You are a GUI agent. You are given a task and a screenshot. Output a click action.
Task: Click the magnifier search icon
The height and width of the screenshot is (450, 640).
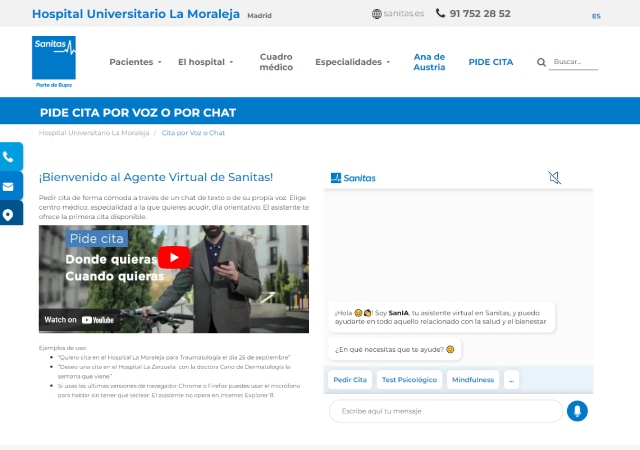point(541,62)
